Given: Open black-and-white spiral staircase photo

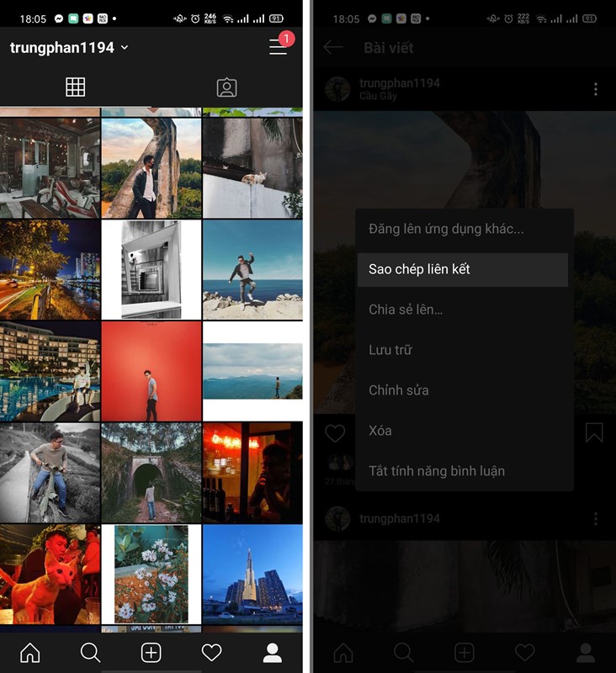Looking at the screenshot, I should tap(151, 269).
